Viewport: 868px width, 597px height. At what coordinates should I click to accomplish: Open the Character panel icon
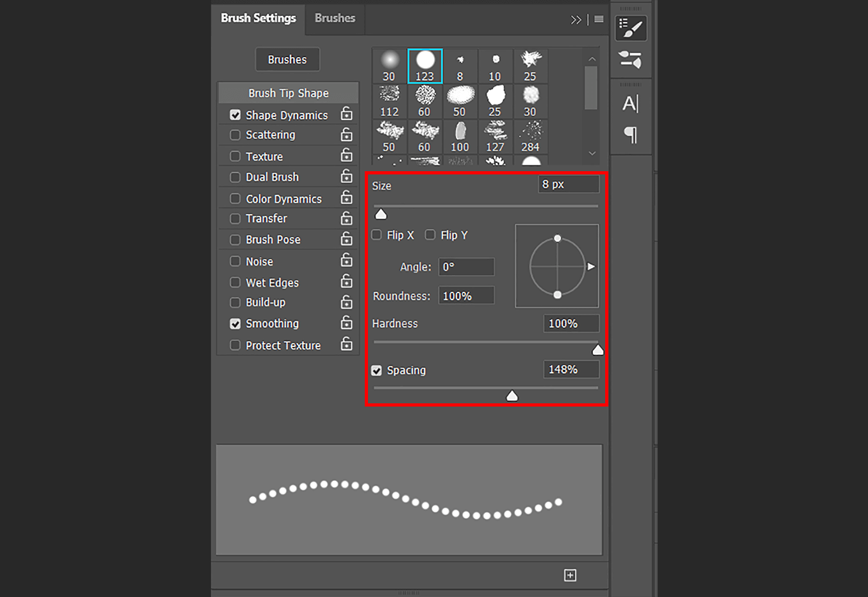pyautogui.click(x=631, y=103)
